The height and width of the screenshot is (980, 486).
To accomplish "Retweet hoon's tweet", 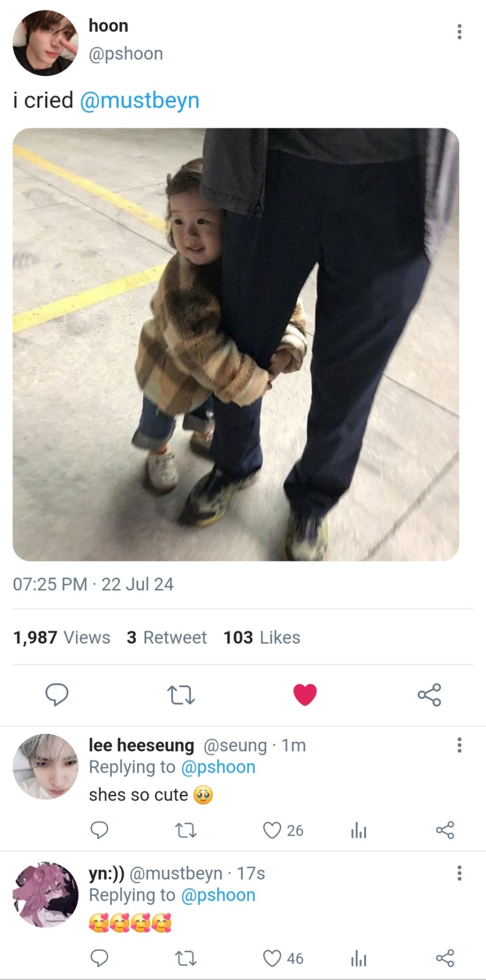I will 181,695.
